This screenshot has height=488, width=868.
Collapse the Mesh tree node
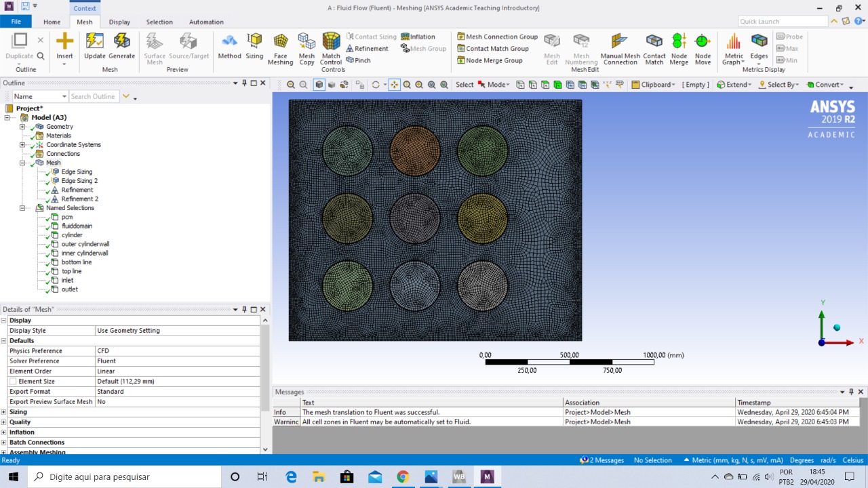[22, 163]
